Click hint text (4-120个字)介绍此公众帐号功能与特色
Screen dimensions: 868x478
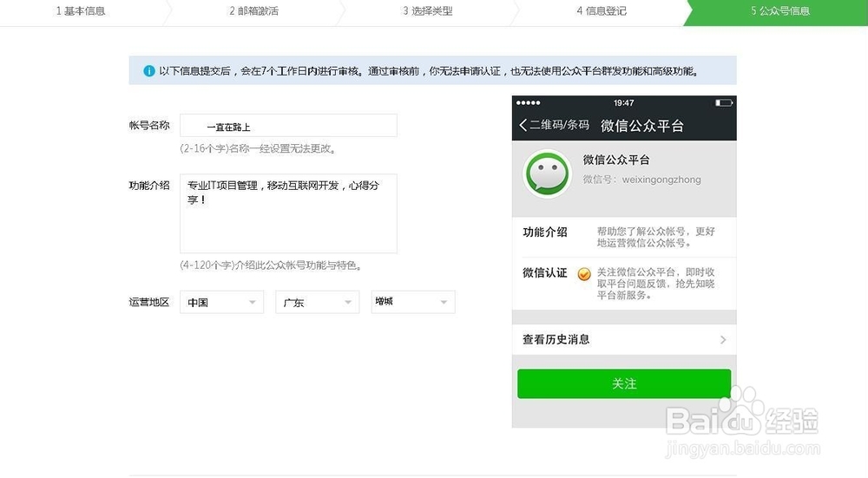[x=271, y=265]
